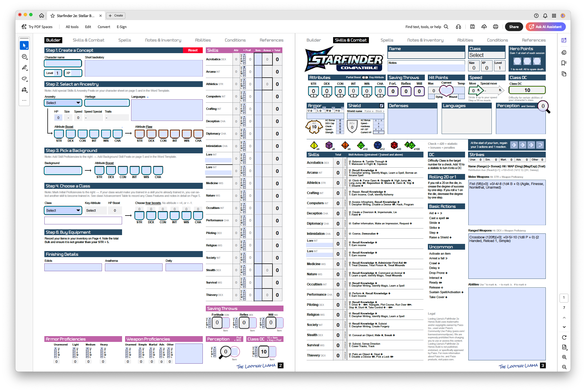This screenshot has height=392, width=586.
Task: Toggle the Shield checkbox
Action: [381, 106]
